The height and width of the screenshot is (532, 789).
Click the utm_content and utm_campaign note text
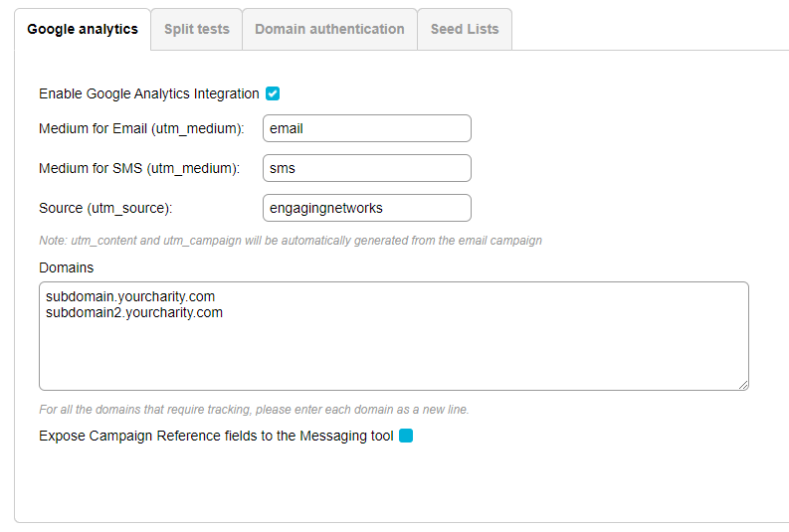click(x=290, y=241)
